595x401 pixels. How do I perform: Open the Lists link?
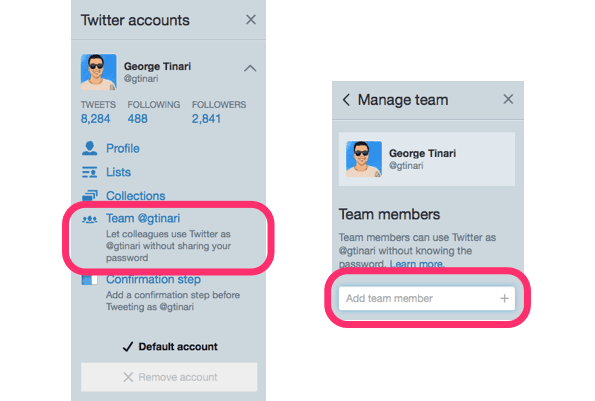coord(118,172)
